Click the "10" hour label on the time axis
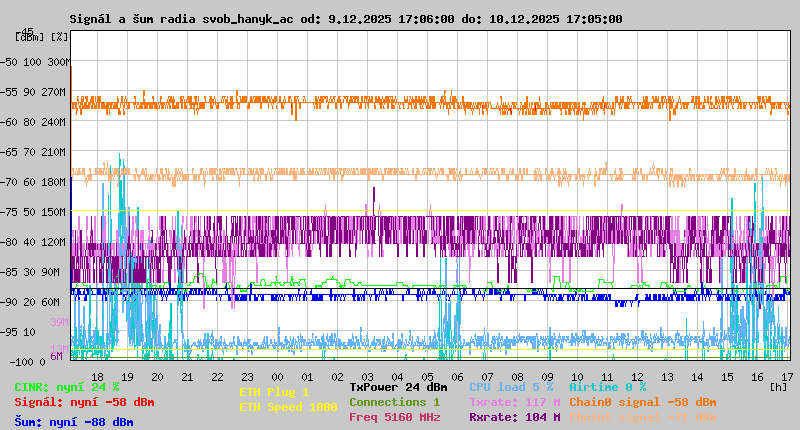Image resolution: width=800 pixels, height=430 pixels. tap(577, 377)
